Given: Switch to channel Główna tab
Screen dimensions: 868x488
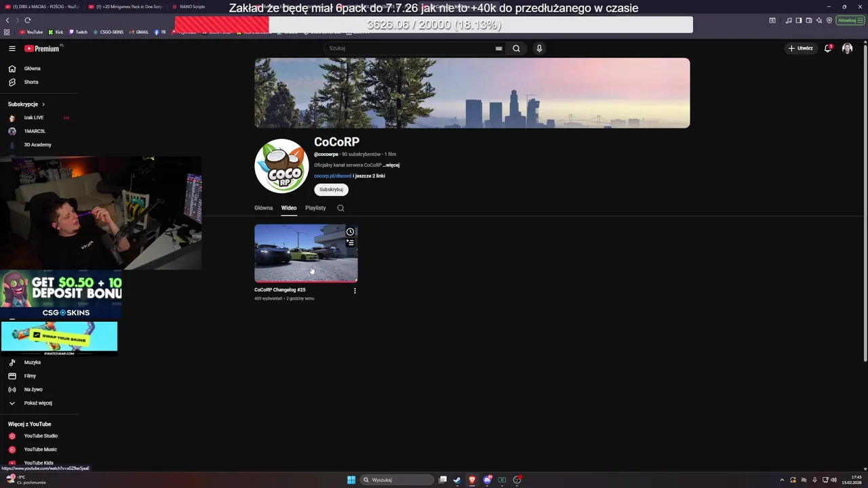Looking at the screenshot, I should pos(263,208).
